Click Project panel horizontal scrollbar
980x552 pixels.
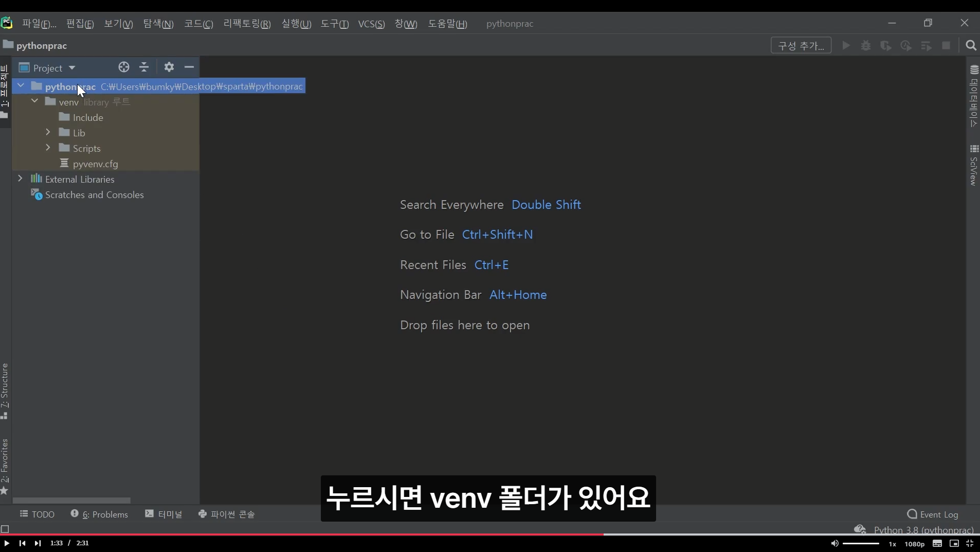pos(71,500)
